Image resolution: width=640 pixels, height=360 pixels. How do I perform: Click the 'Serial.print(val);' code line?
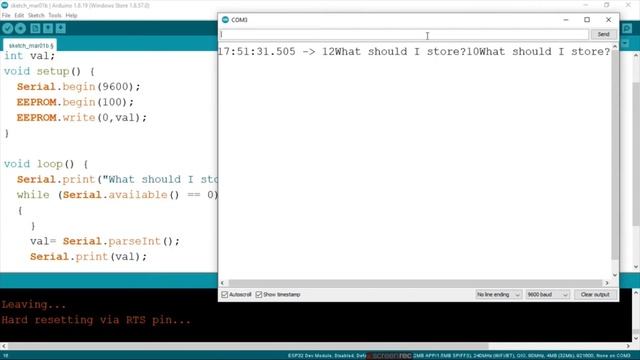tap(88, 257)
